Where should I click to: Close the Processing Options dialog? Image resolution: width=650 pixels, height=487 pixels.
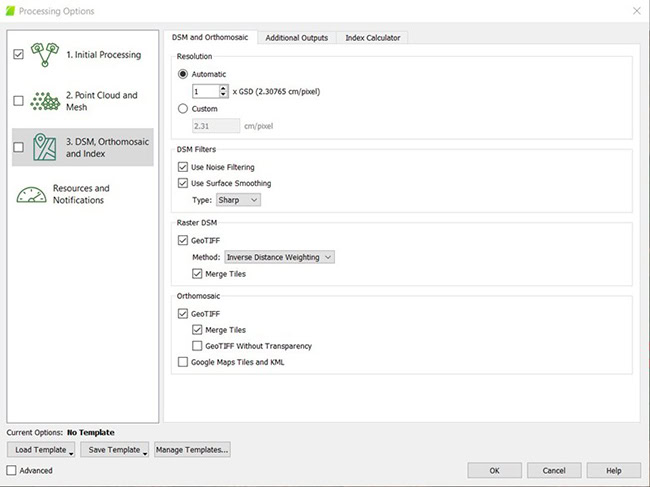(x=637, y=11)
